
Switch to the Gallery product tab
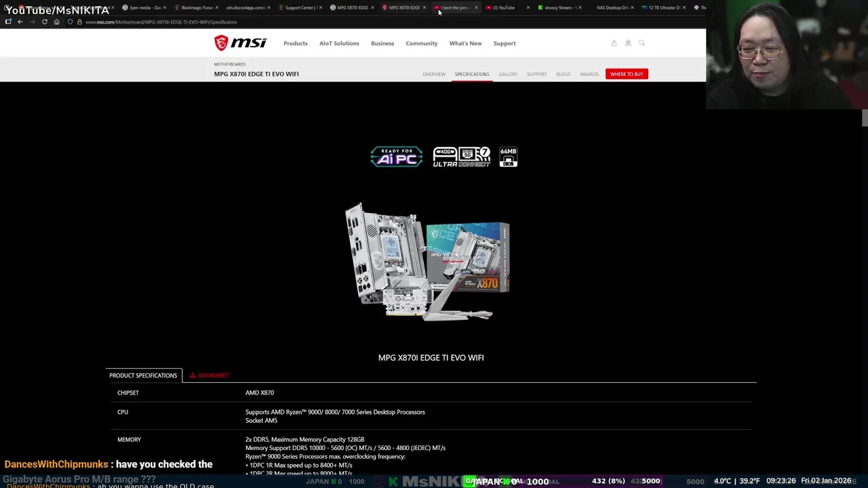point(508,74)
